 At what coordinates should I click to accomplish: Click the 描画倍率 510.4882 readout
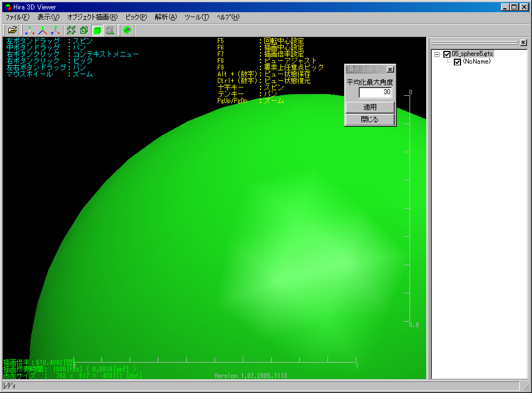click(x=38, y=363)
